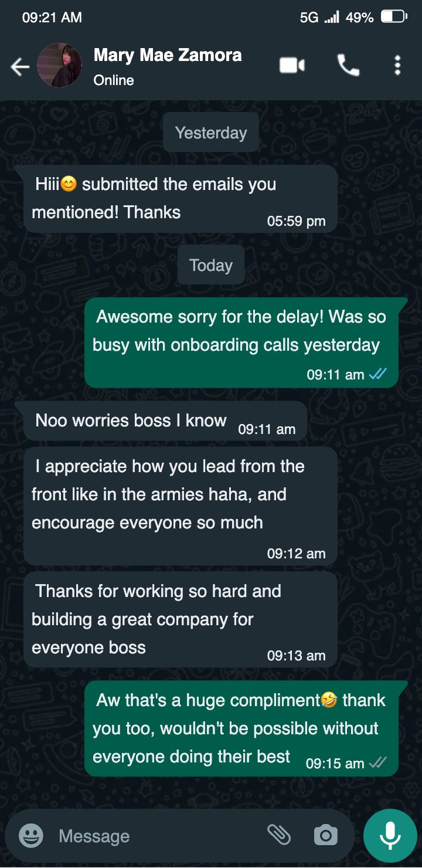
Task: Tap the back arrow to leave chat
Action: click(x=20, y=67)
